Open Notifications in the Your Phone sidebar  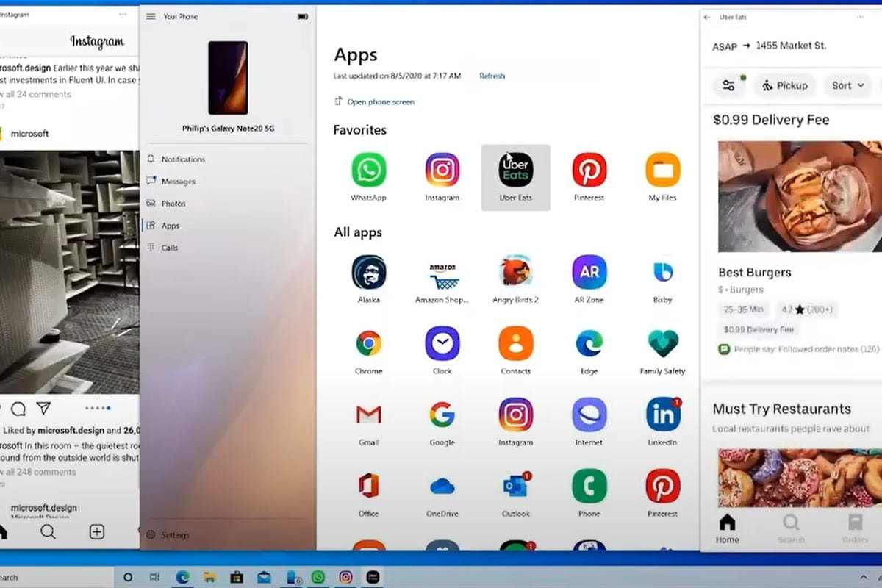[184, 159]
